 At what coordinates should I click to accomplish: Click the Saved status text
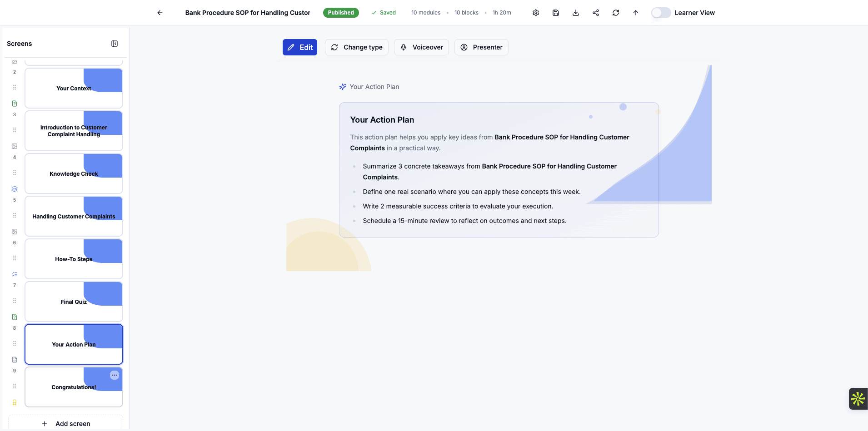click(388, 13)
